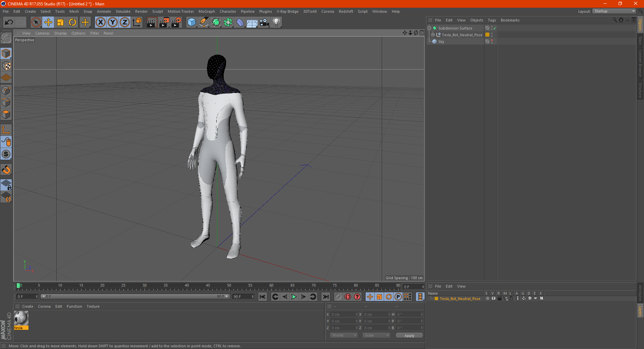Click the timeline preview range slider
Viewport: 644px width, 349px height.
[135, 296]
